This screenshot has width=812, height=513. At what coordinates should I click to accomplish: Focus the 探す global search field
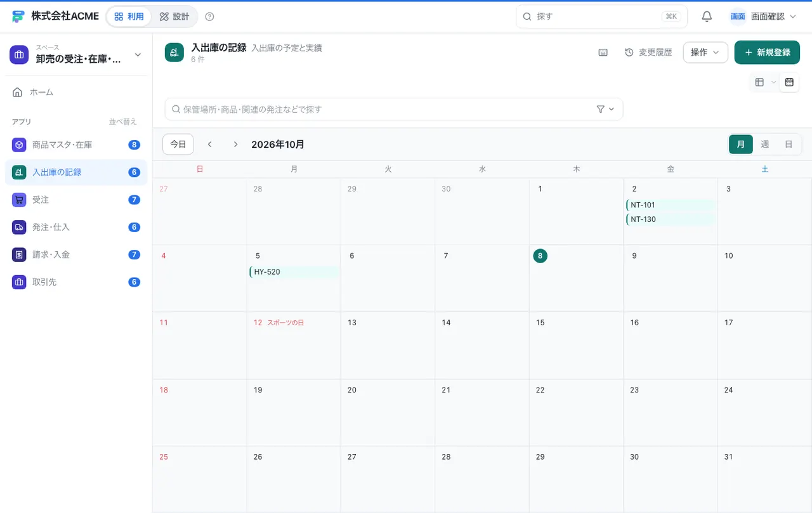coord(601,16)
